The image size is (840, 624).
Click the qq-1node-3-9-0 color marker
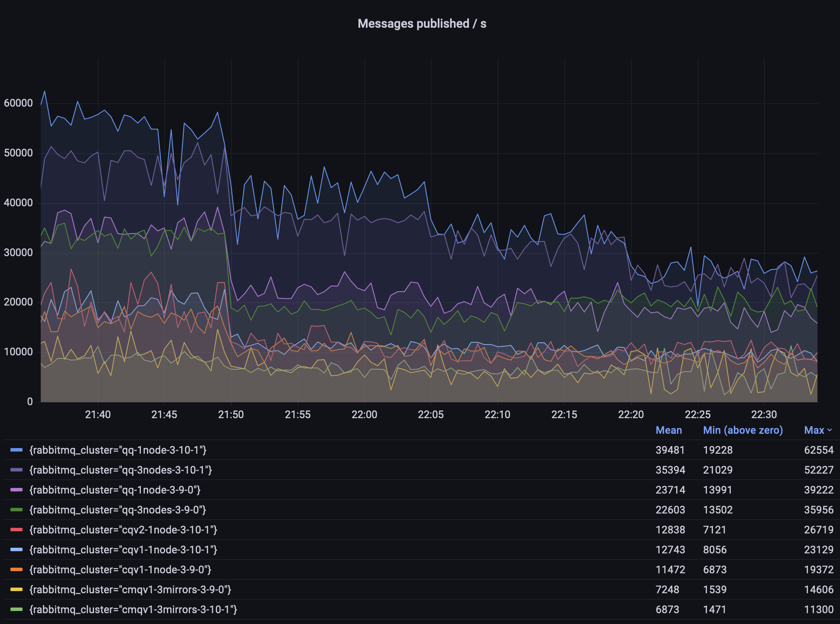pos(16,490)
